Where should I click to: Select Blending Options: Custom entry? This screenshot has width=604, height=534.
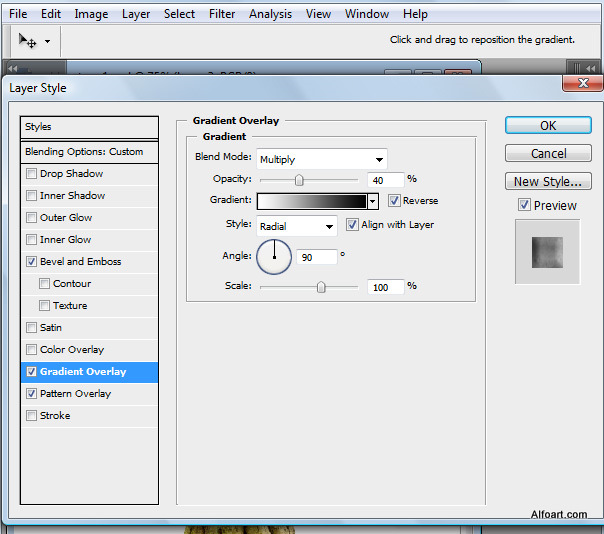tap(89, 152)
